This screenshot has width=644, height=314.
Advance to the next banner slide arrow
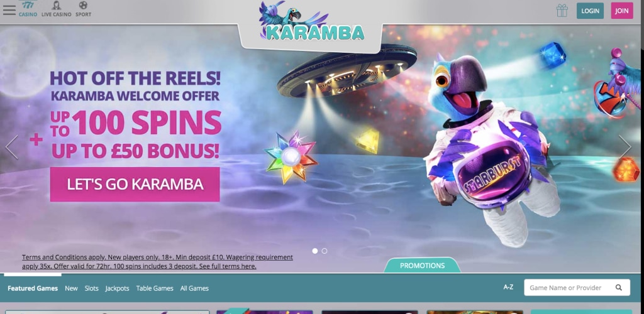click(625, 147)
